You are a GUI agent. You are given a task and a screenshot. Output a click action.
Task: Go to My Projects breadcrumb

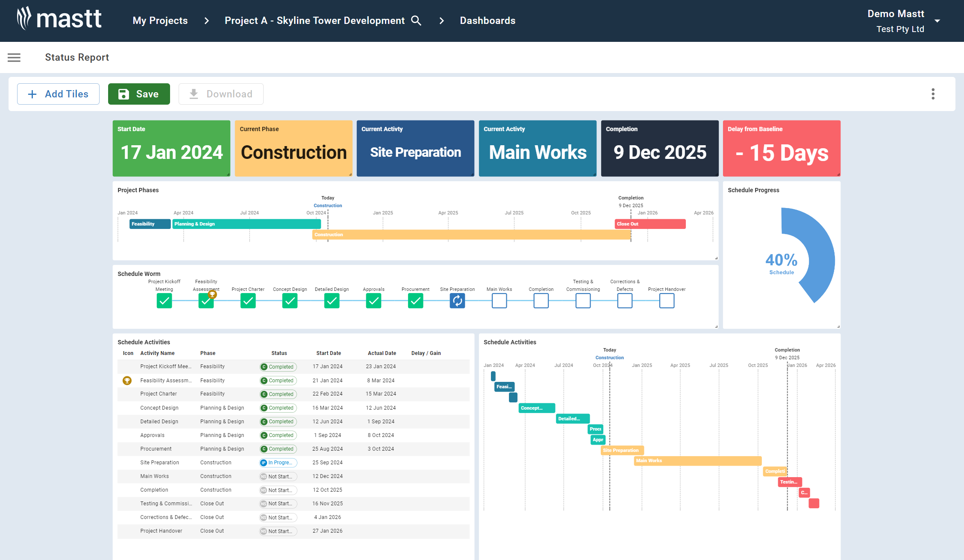[x=160, y=21]
